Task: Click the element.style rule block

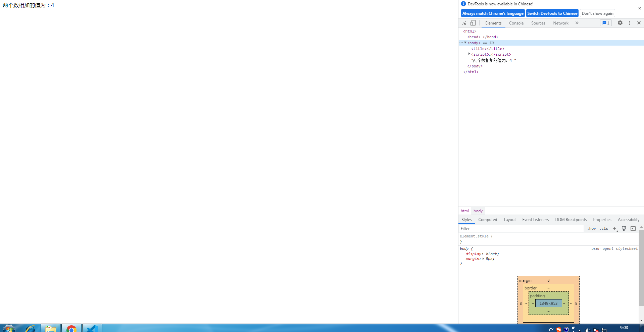Action: pyautogui.click(x=548, y=239)
